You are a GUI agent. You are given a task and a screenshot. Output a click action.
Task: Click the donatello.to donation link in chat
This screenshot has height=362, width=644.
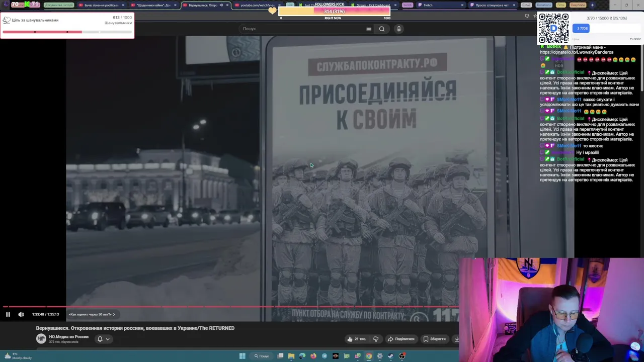[x=577, y=52]
